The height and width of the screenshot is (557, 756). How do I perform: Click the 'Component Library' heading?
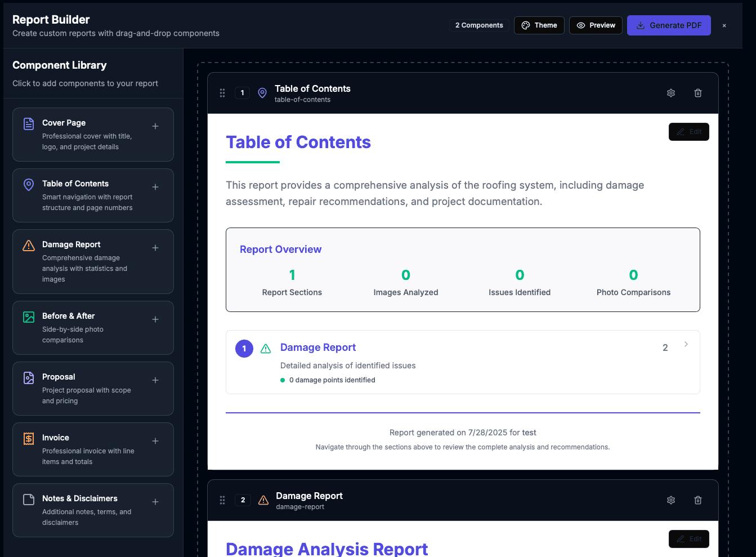tap(60, 65)
